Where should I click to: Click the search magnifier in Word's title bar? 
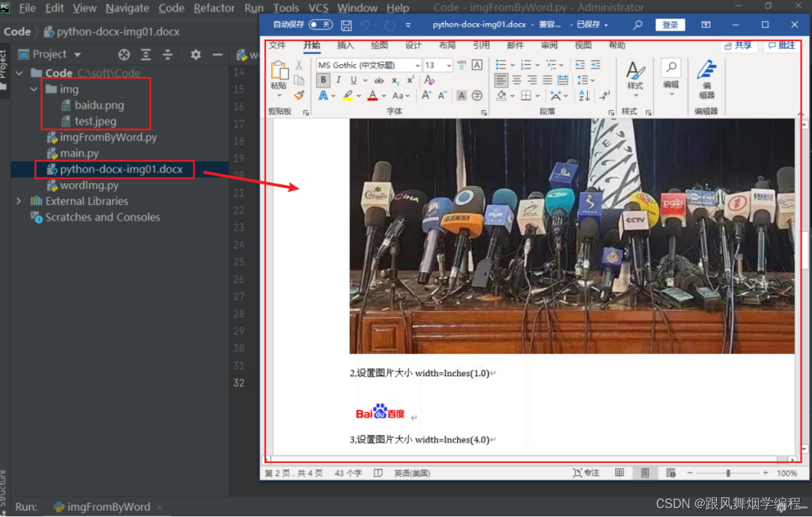[638, 25]
